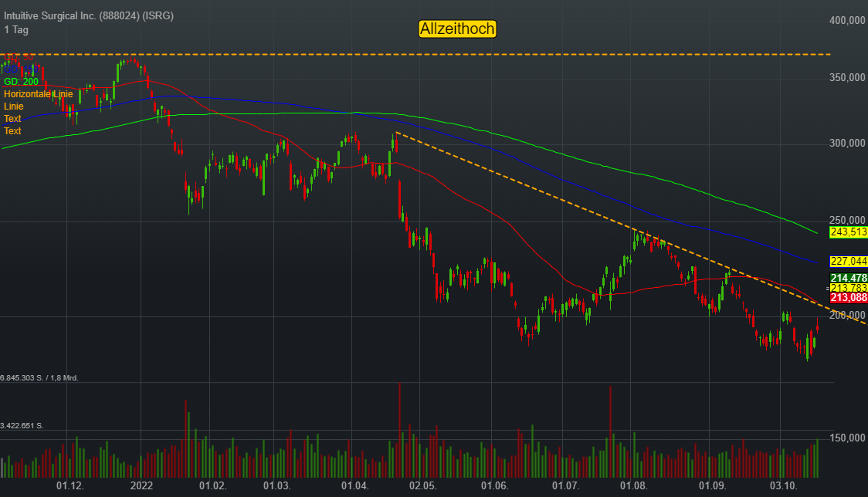Click the 200,000 price axis label
868x497 pixels.
tap(847, 315)
